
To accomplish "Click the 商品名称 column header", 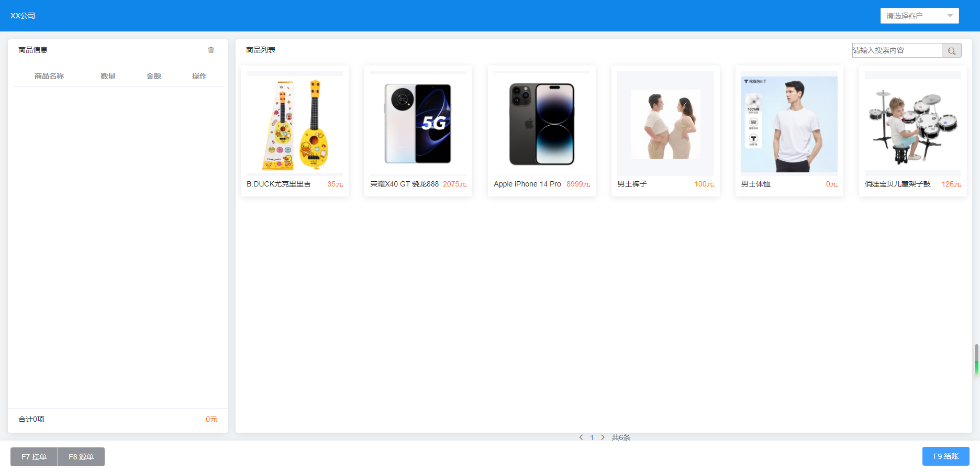I will pyautogui.click(x=49, y=76).
